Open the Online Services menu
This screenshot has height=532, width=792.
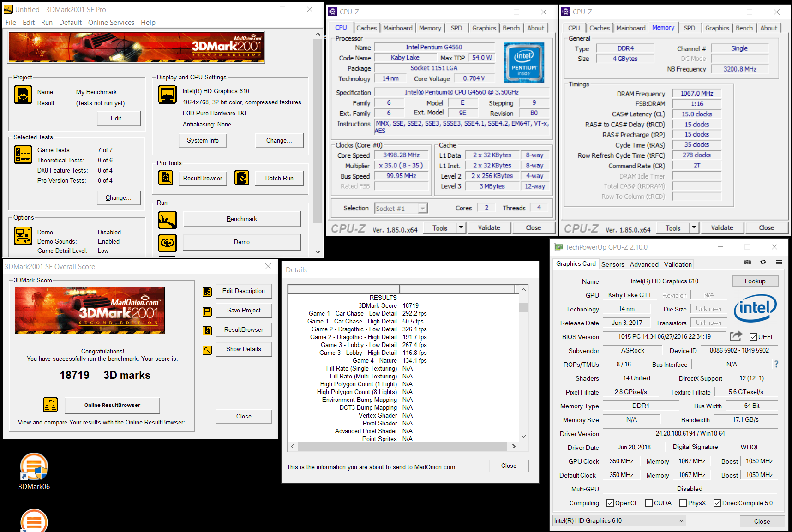111,22
